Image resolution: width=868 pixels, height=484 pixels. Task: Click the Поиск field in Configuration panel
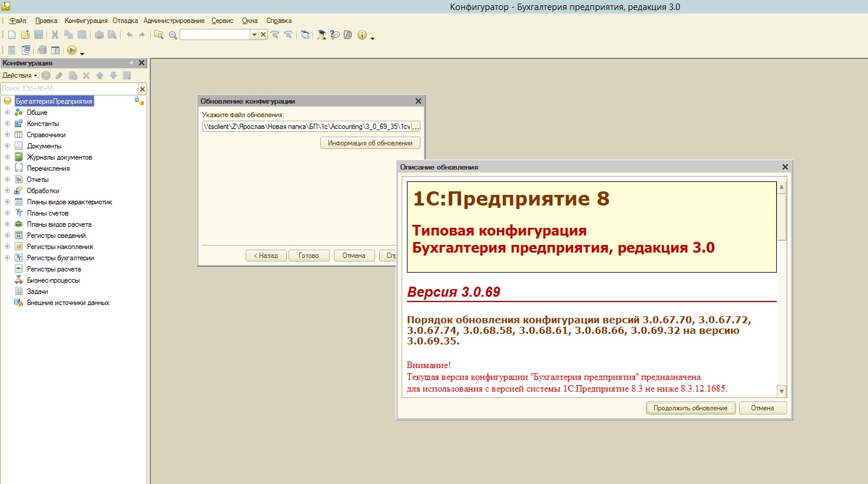click(69, 88)
